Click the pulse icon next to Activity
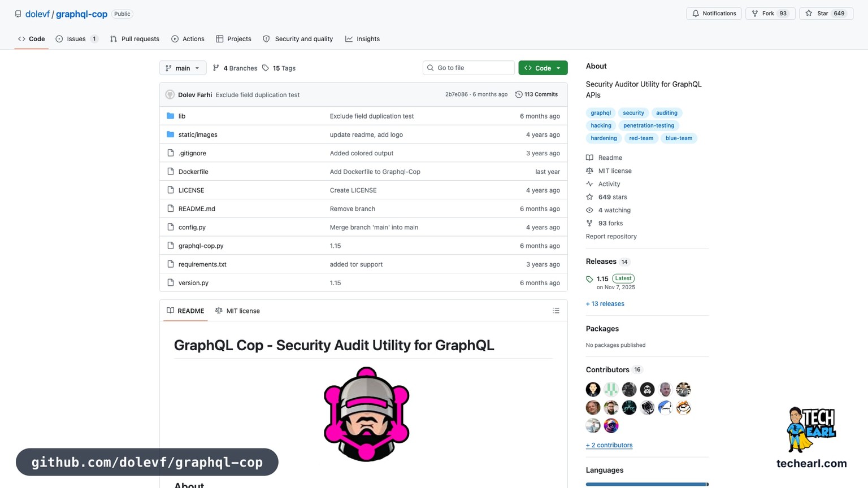The width and height of the screenshot is (868, 488). [x=589, y=184]
